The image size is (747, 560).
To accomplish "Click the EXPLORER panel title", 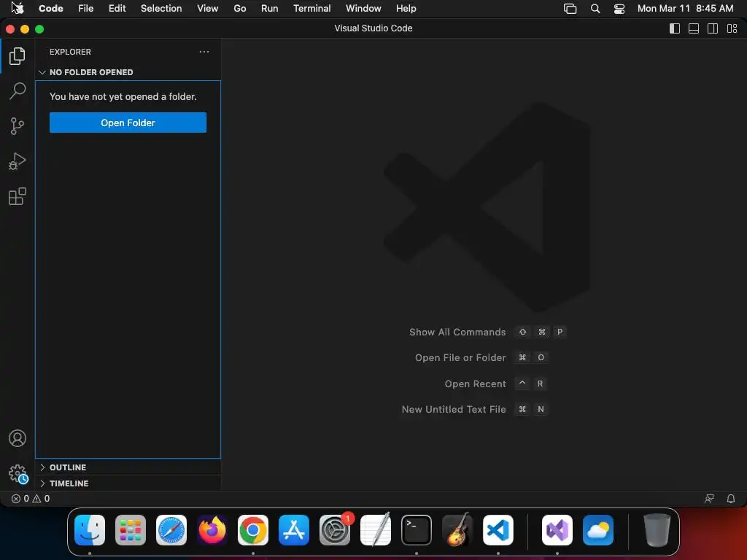I will pyautogui.click(x=70, y=52).
